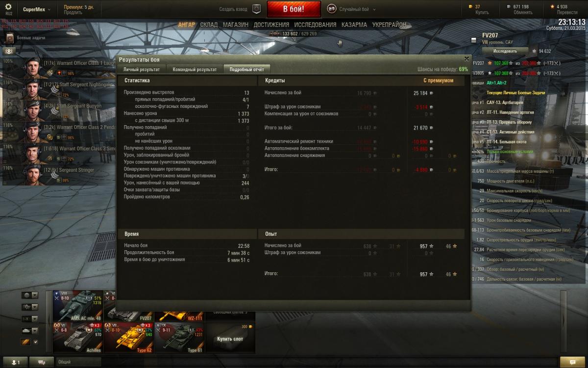The image size is (588, 368).
Task: Open the contacts list icon at bottom left
Action: [x=15, y=362]
